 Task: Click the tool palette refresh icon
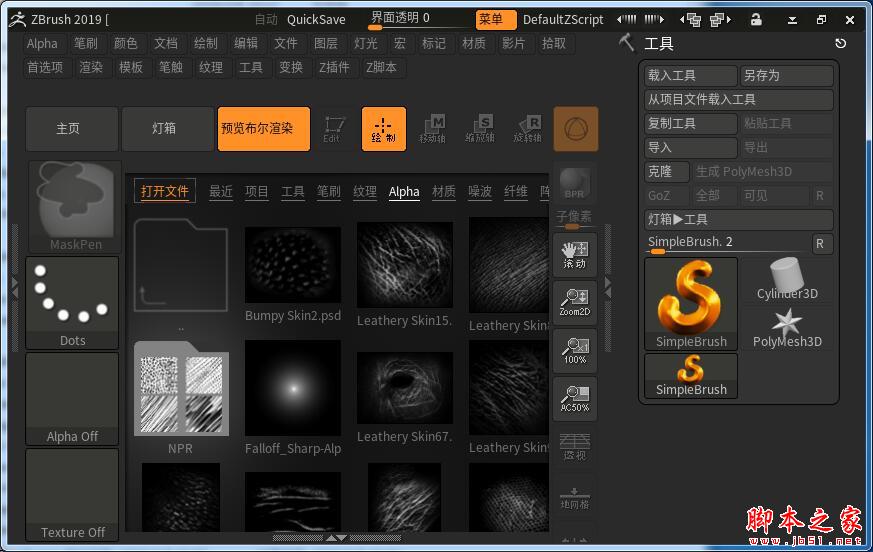841,43
